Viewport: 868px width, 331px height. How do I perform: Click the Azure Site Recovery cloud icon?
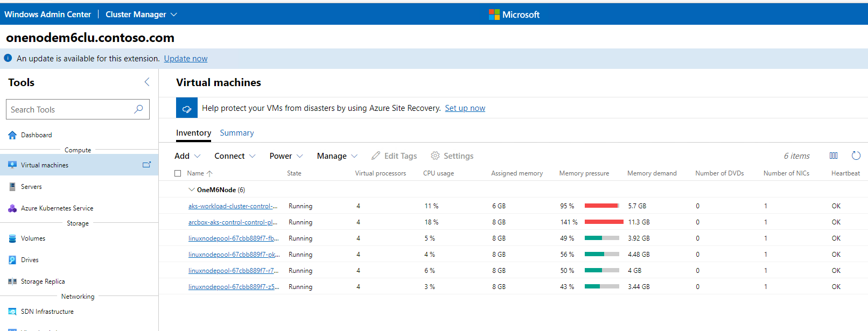coord(187,108)
